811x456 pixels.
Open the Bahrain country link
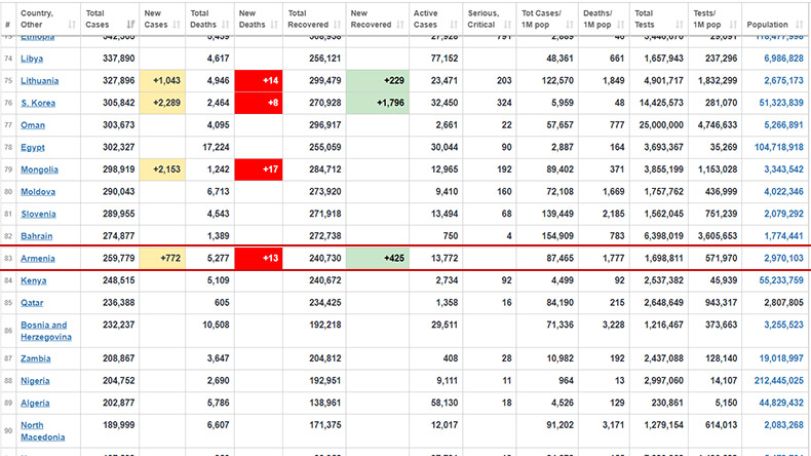pos(36,236)
